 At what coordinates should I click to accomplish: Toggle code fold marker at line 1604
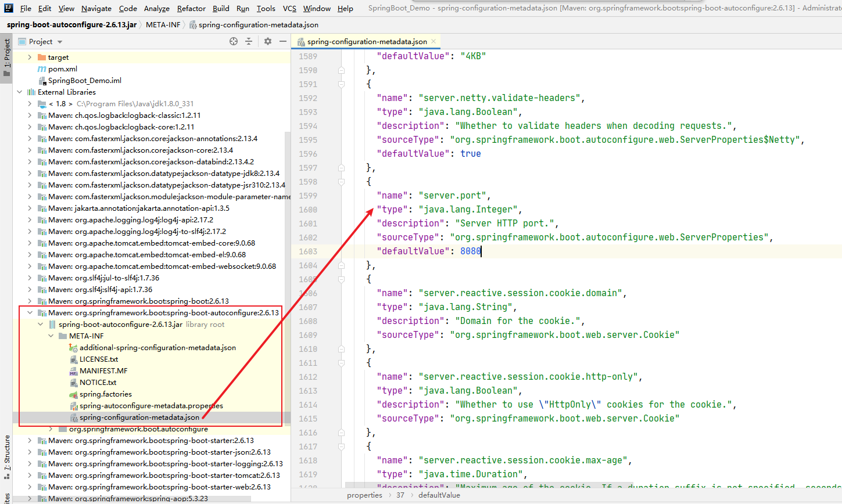pyautogui.click(x=341, y=265)
